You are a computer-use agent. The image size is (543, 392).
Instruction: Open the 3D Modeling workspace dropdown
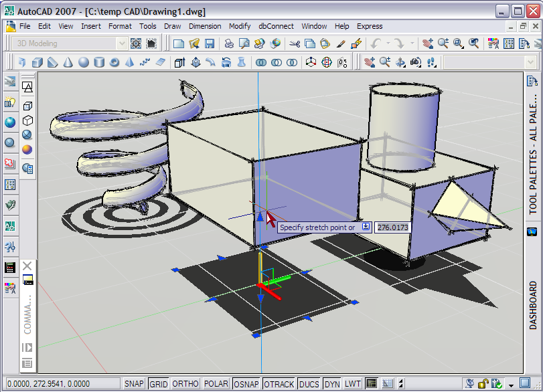click(x=122, y=43)
